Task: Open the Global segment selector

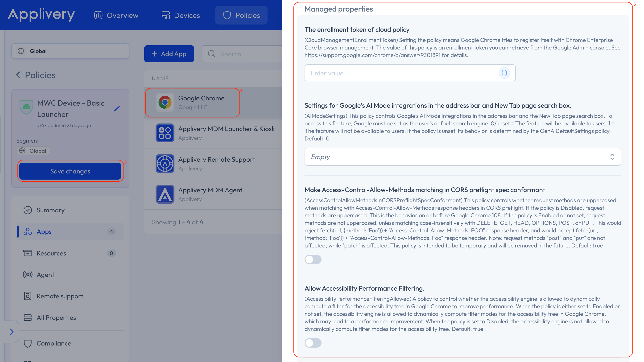Action: pyautogui.click(x=70, y=51)
